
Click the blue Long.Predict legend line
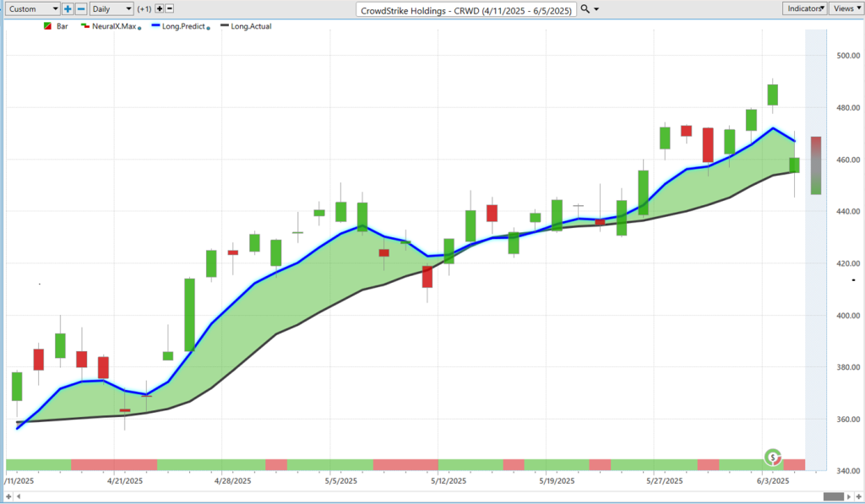155,26
